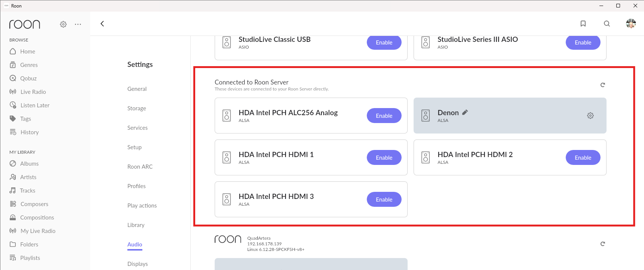This screenshot has width=644, height=270.
Task: Open the user profile avatar
Action: 631,24
